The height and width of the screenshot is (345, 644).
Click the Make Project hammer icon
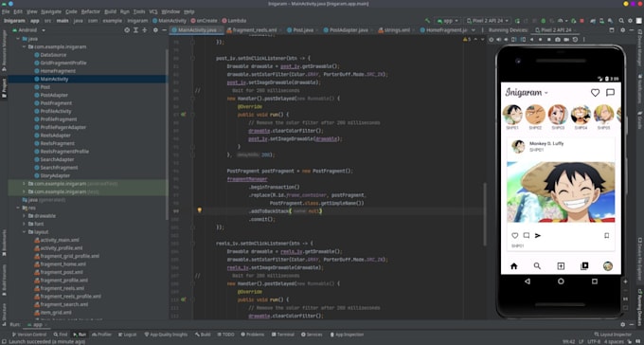coord(427,21)
